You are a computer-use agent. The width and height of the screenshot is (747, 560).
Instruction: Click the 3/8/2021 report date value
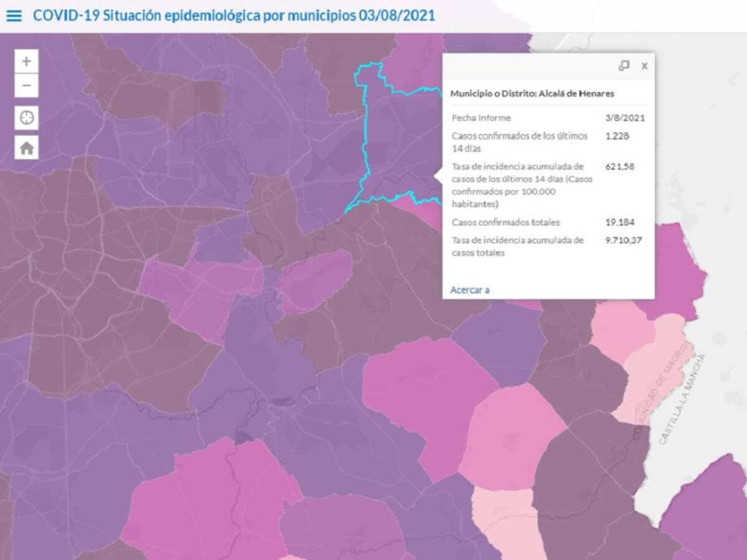coord(624,118)
